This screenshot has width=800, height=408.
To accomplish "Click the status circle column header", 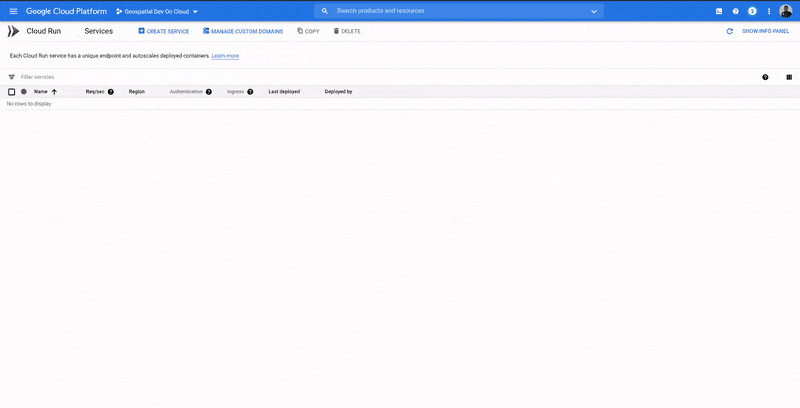I will coord(23,92).
